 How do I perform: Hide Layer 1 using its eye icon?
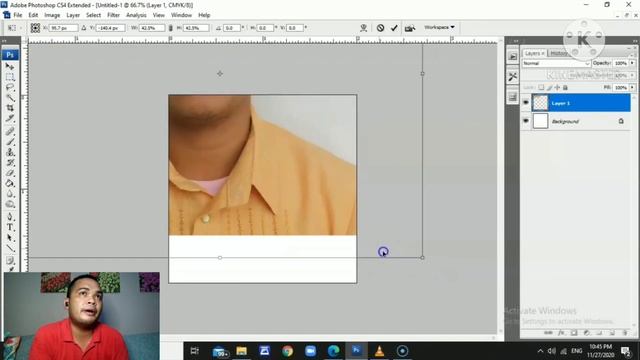coord(526,103)
